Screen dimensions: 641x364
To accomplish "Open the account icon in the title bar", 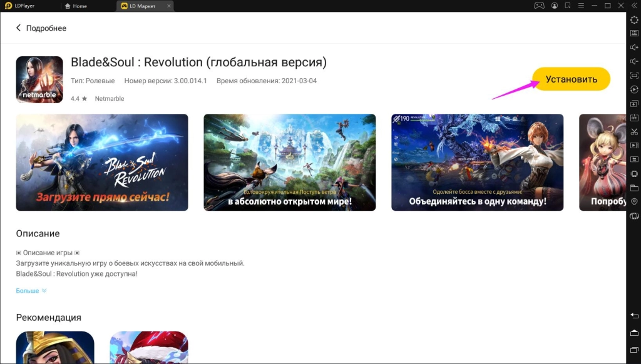I will [x=555, y=5].
